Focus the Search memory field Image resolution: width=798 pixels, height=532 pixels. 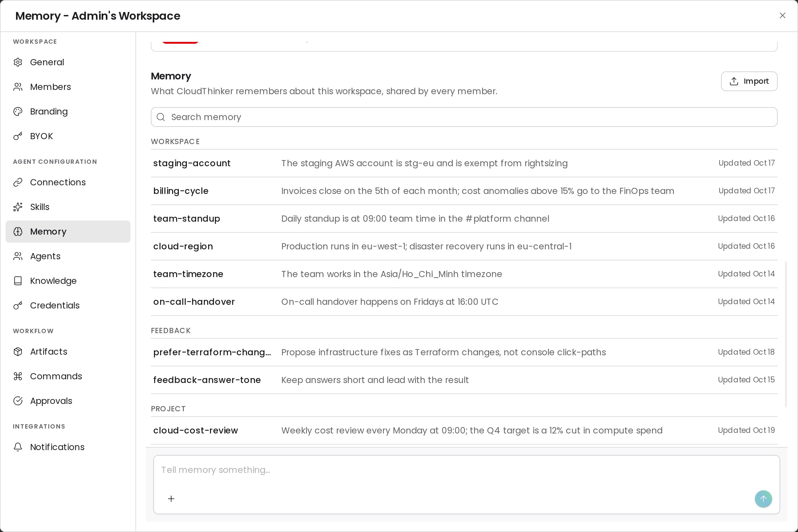point(464,117)
